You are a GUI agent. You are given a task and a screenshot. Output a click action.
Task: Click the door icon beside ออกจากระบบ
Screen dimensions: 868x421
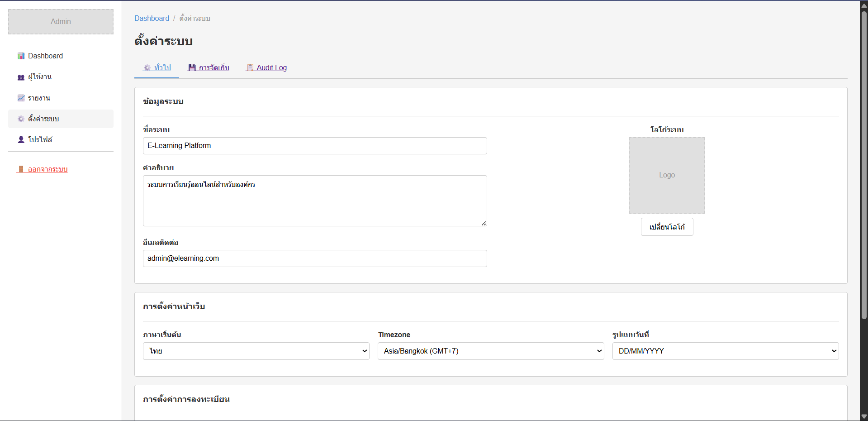coord(21,169)
